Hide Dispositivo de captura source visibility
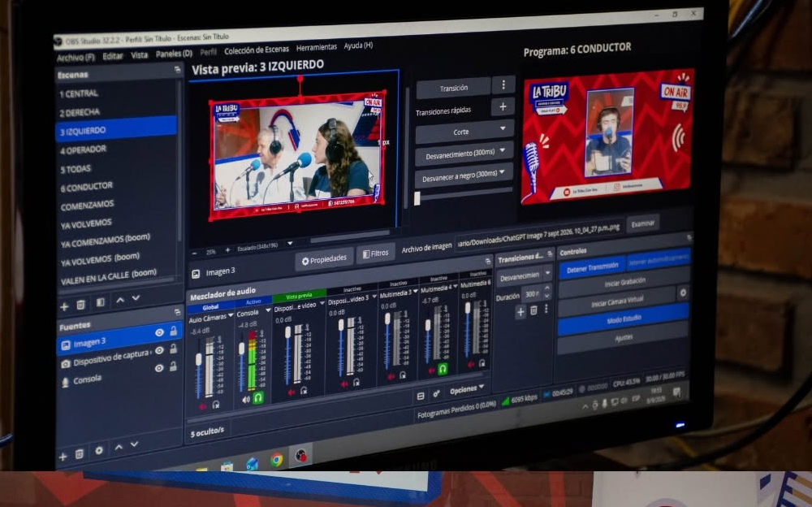The height and width of the screenshot is (507, 812). pos(159,350)
